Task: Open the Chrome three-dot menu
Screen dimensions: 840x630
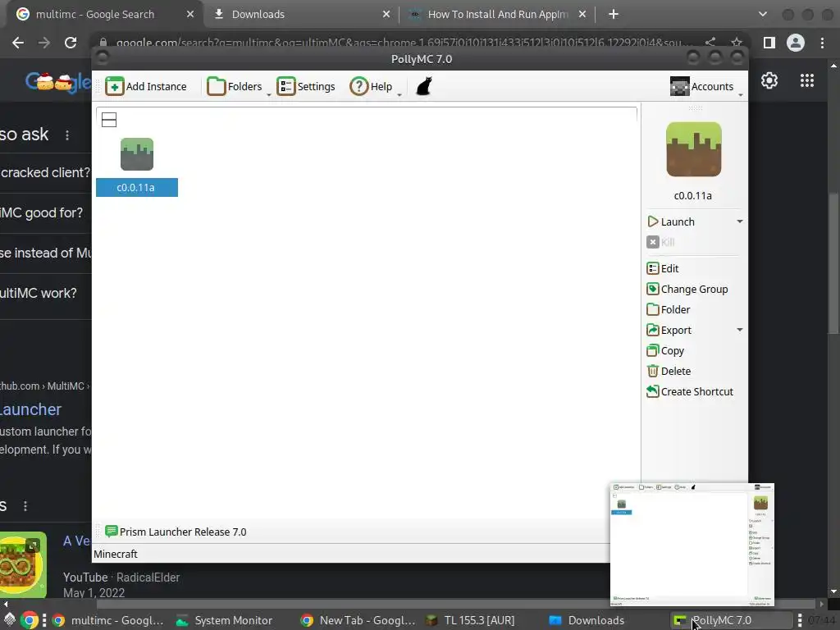Action: point(822,43)
